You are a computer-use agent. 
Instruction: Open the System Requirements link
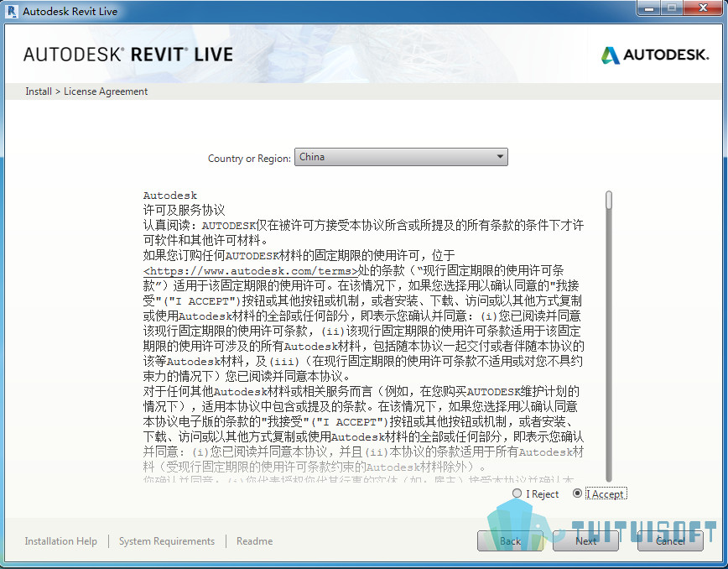(x=167, y=541)
